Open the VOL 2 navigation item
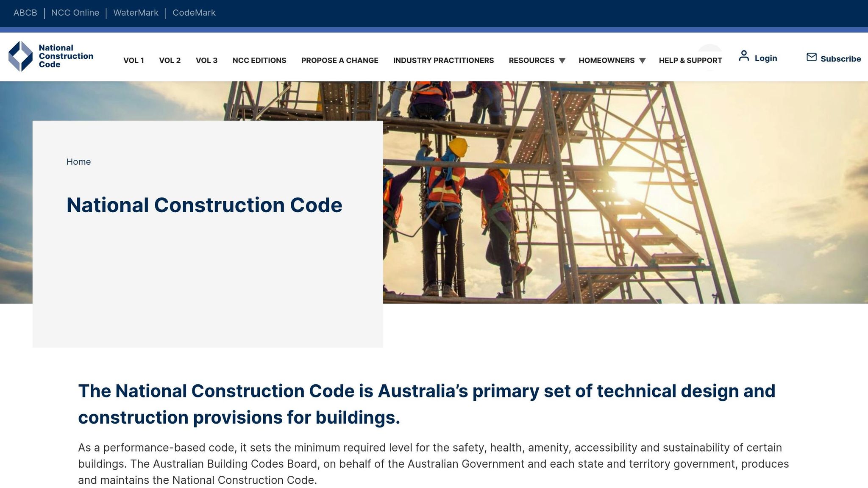Screen dimensions: 868x488 coord(170,61)
